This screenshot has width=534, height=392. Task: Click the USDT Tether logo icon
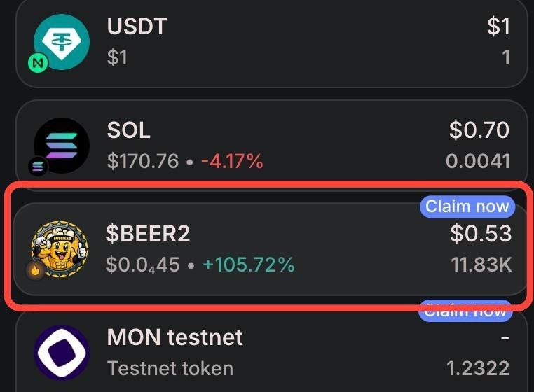[62, 41]
